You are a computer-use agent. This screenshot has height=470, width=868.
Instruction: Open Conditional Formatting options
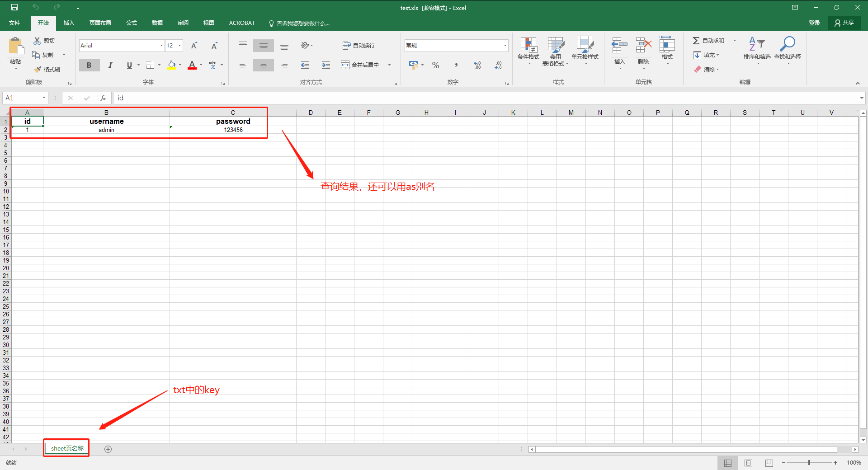point(528,51)
